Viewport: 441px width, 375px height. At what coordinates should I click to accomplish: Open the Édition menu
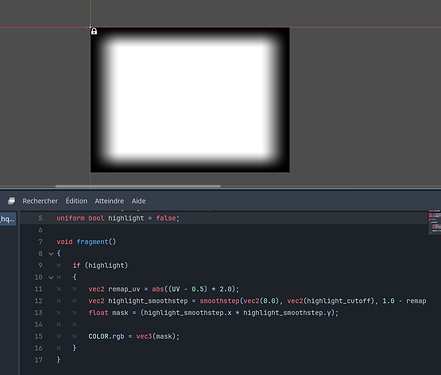(x=76, y=201)
